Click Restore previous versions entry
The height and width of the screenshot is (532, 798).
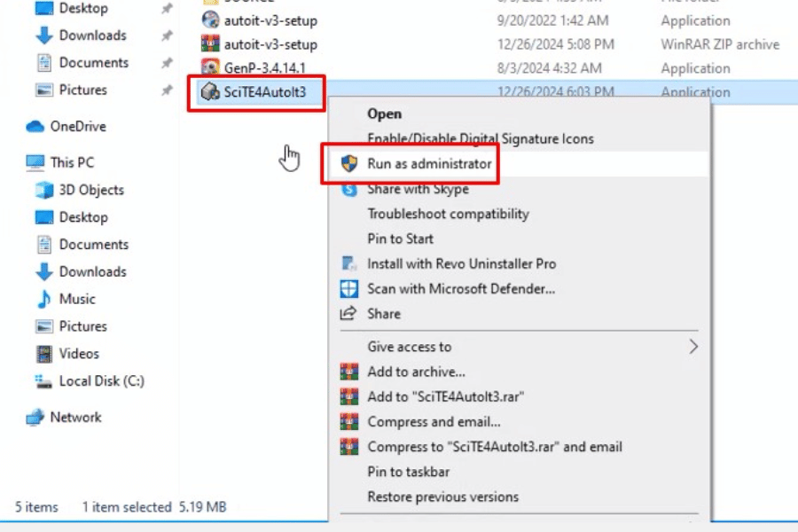442,497
